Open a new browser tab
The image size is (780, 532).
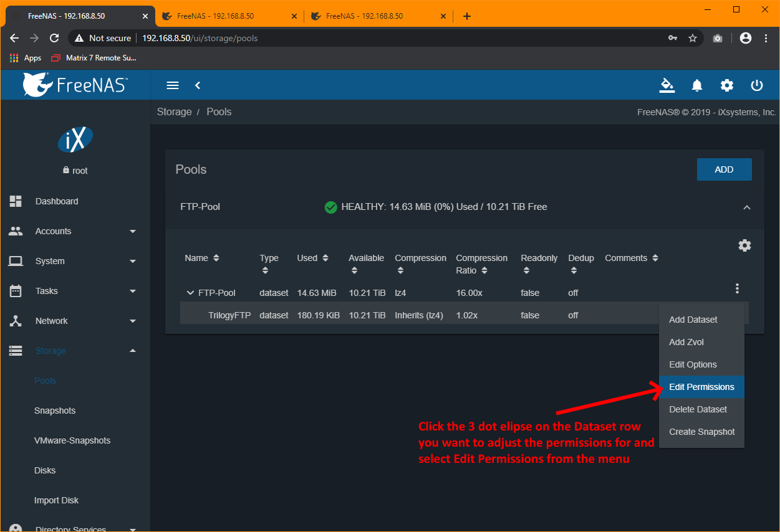tap(467, 16)
